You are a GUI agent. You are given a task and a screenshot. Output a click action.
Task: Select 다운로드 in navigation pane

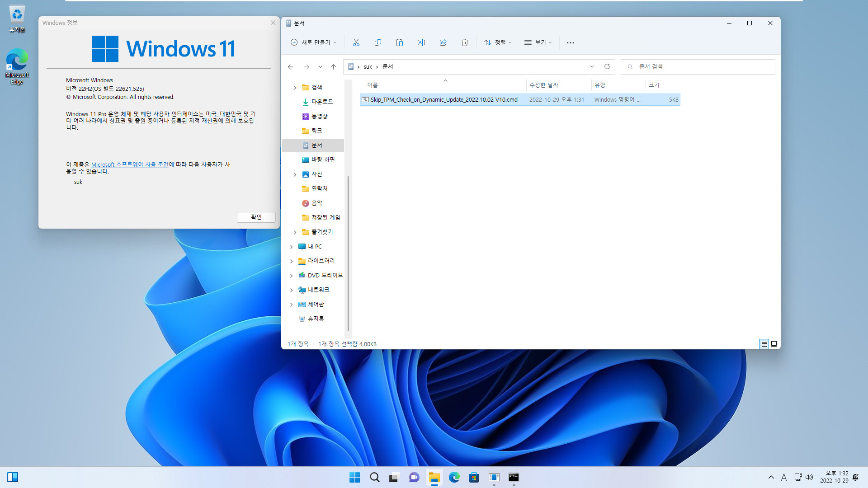(x=317, y=102)
